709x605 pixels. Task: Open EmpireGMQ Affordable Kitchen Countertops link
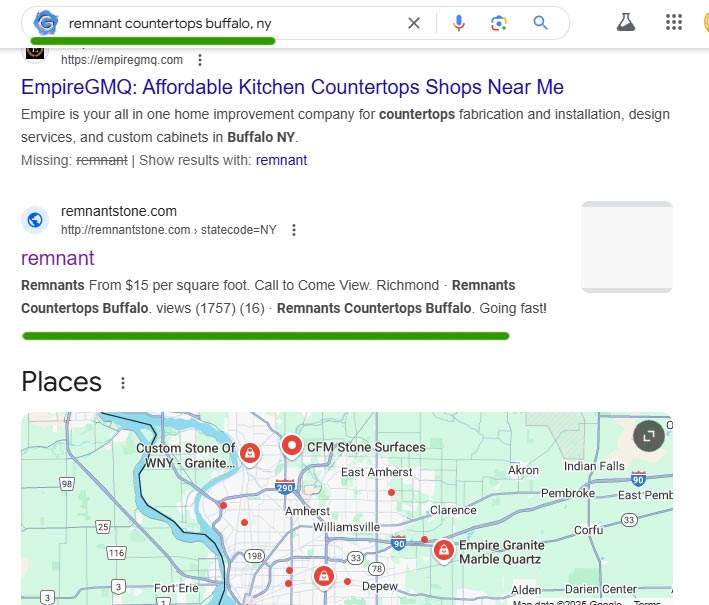(x=292, y=87)
